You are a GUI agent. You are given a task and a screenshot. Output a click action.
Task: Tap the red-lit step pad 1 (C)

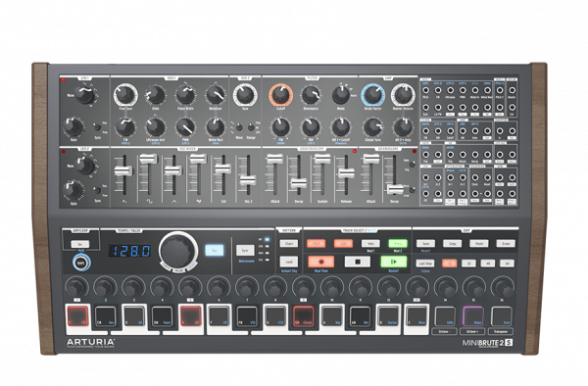pos(78,316)
